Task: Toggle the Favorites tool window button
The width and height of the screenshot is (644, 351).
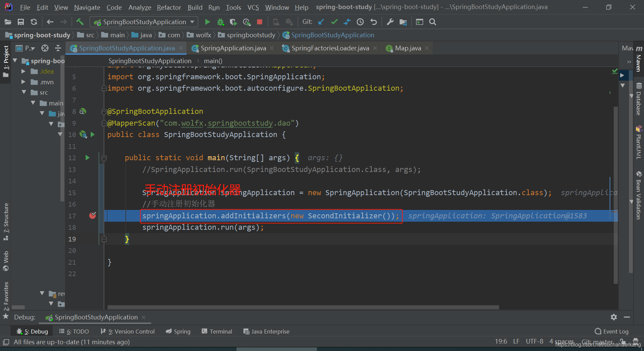Action: (x=6, y=300)
